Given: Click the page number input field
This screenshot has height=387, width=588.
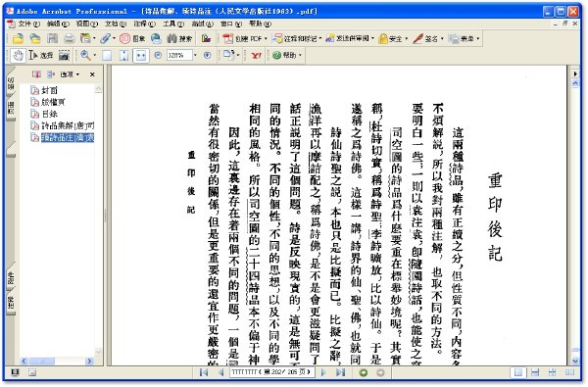Looking at the screenshot, I should tap(270, 372).
